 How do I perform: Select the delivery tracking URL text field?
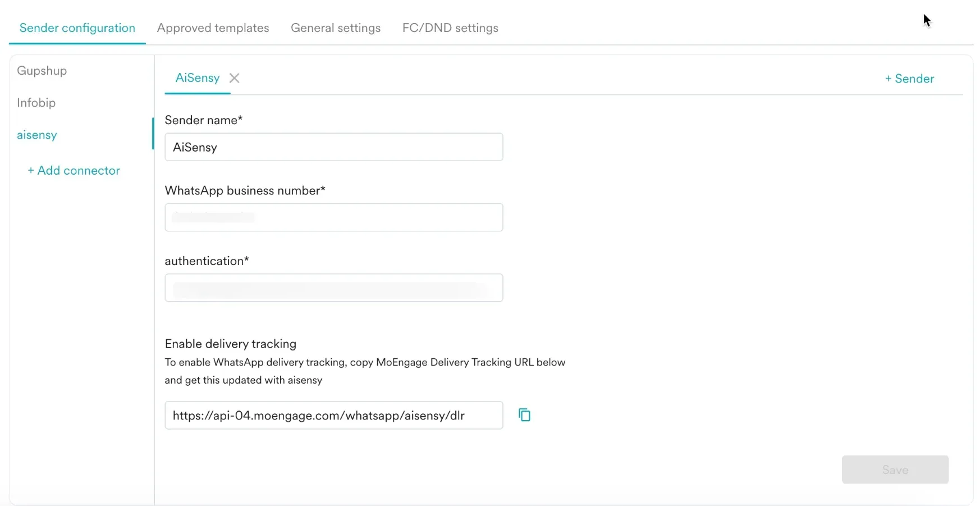(x=334, y=415)
